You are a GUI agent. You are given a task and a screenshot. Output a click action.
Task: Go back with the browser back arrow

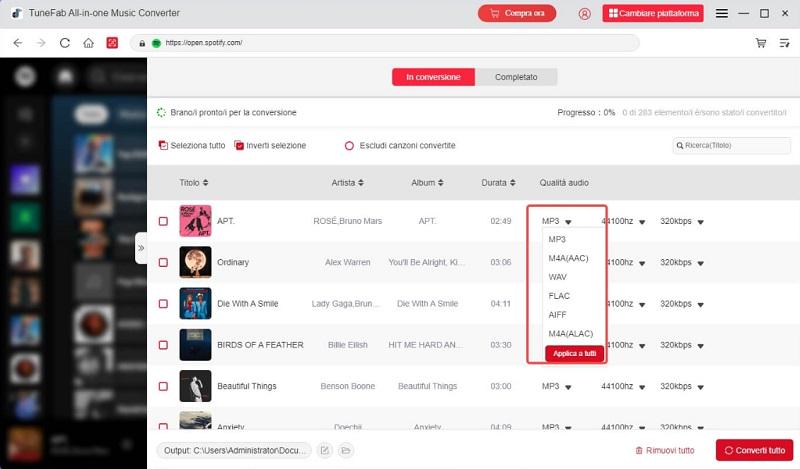pyautogui.click(x=18, y=43)
